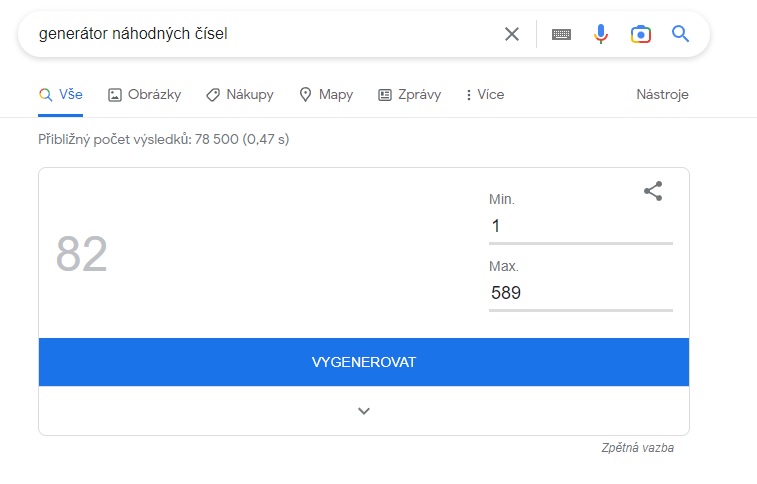The height and width of the screenshot is (484, 757).
Task: Search by image with camera icon
Action: pos(641,34)
